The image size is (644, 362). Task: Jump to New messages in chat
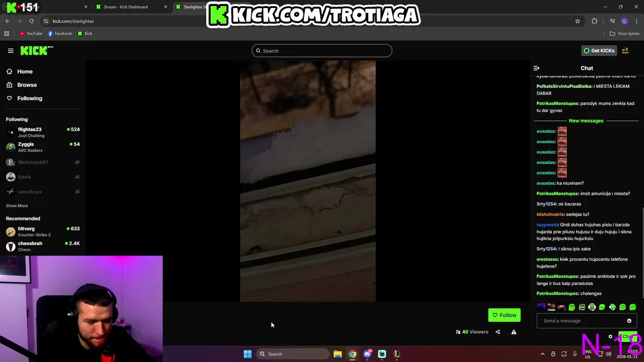point(586,121)
